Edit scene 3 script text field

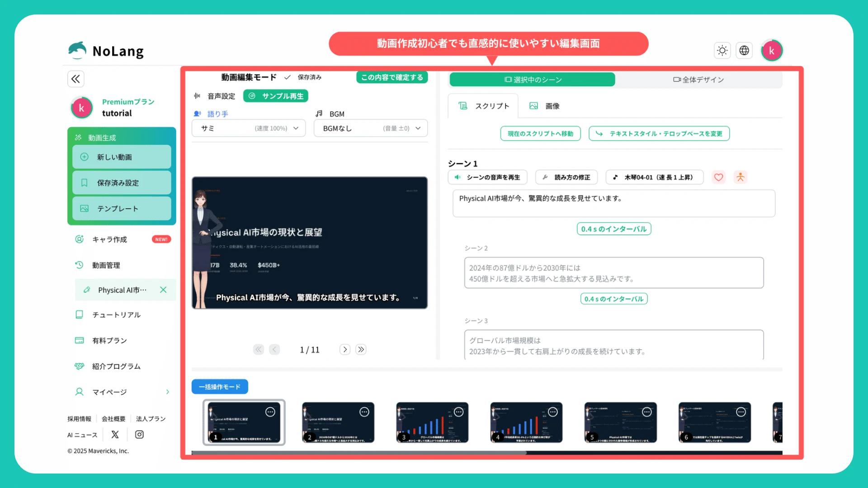614,345
